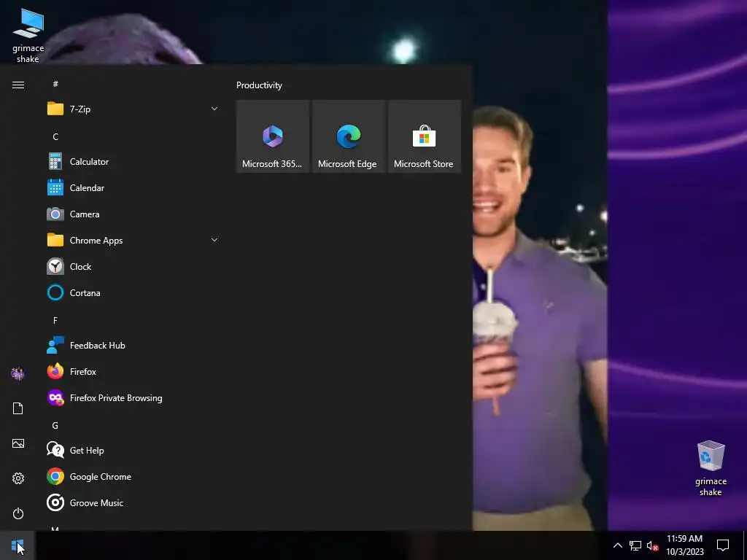747x560 pixels.
Task: Open the muted volume tray icon
Action: [652, 545]
